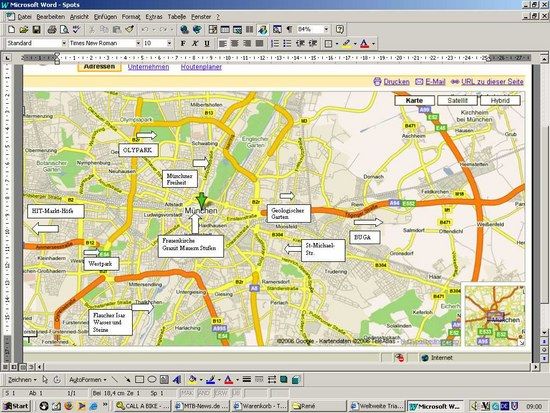Switch to MTB-News.de taskbar window
This screenshot has width=550, height=413.
(202, 406)
